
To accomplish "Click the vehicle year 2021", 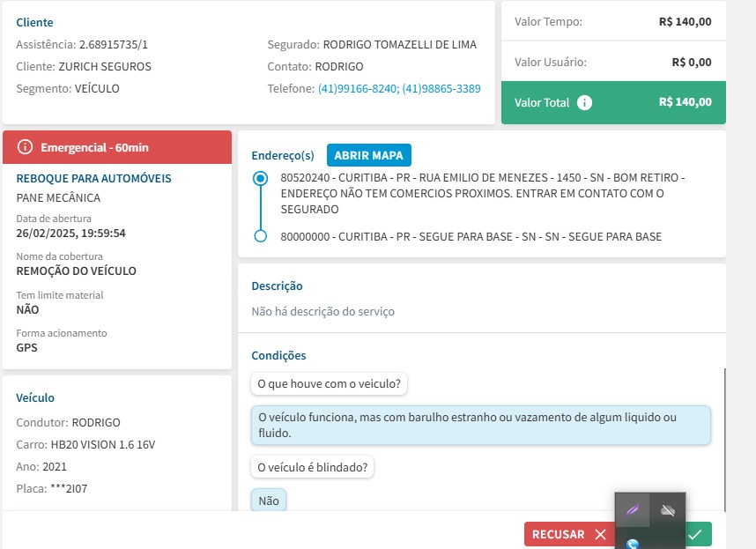I will (55, 466).
